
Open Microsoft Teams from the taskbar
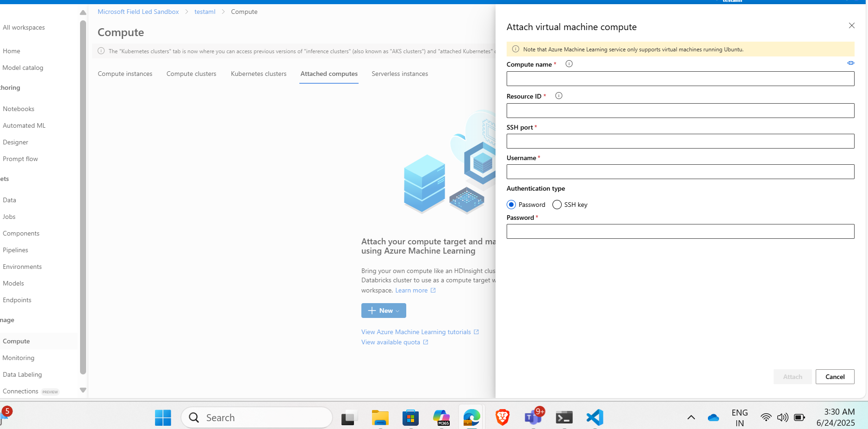533,418
